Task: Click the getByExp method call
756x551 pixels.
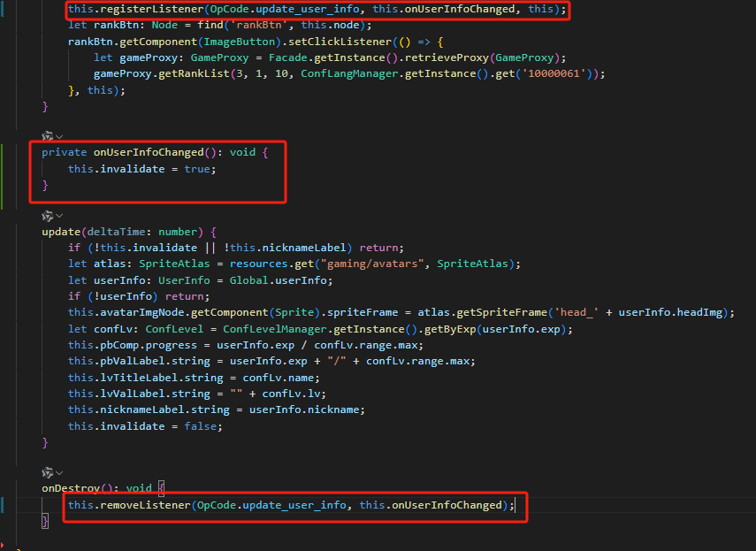Action: coord(450,329)
